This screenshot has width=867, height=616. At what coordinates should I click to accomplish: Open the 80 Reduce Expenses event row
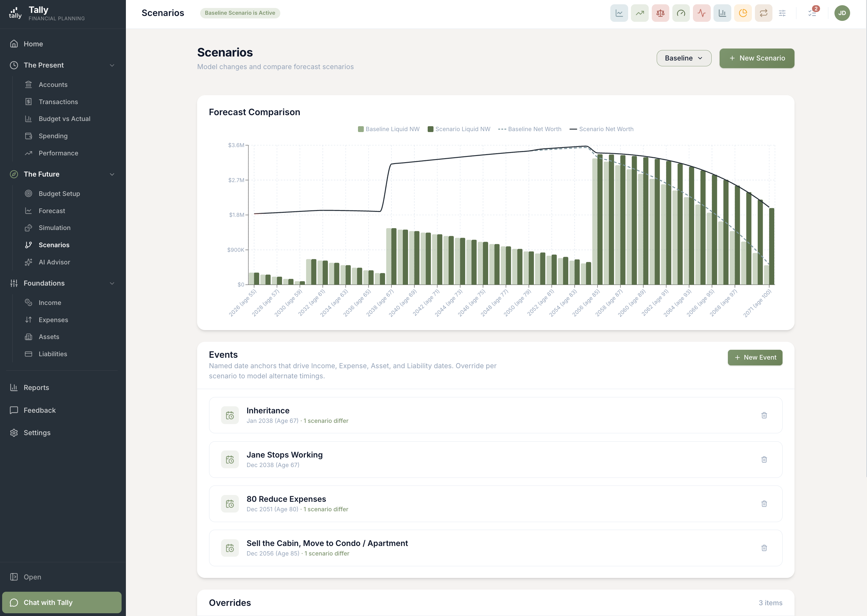[x=495, y=504]
